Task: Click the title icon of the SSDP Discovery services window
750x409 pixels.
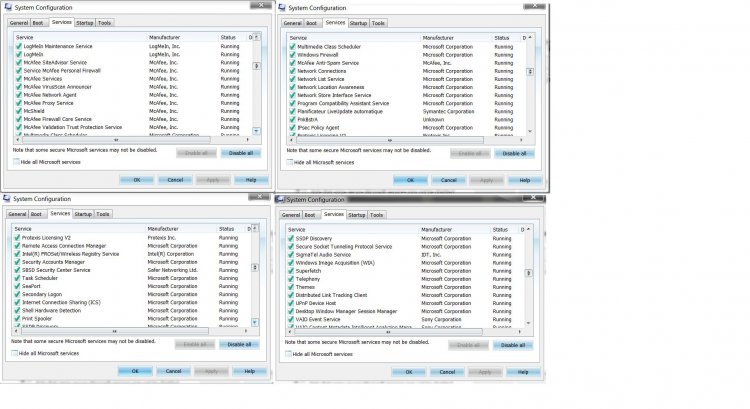Action: click(x=280, y=199)
